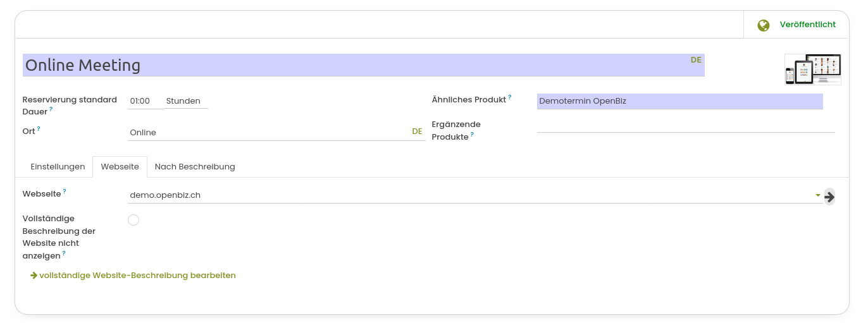Click the product image thumbnail
Screen dimensions: 868x323
(x=813, y=70)
